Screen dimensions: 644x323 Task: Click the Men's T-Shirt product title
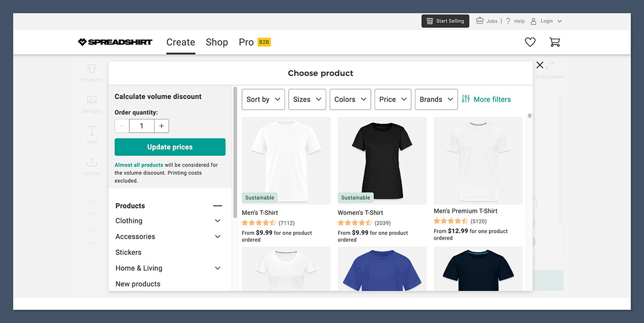point(260,213)
